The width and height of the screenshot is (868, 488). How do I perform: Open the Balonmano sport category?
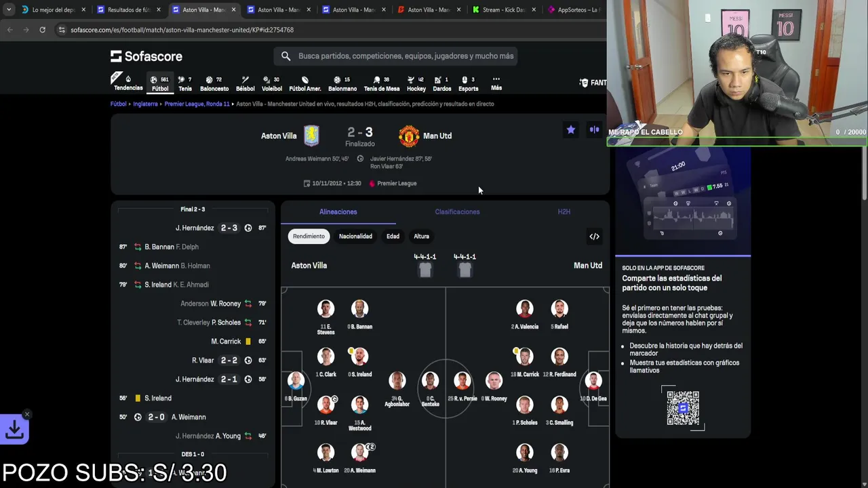[342, 83]
